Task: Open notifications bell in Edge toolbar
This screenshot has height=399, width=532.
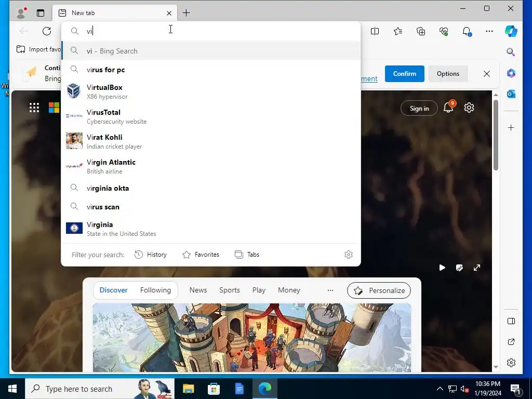Action: [x=467, y=31]
